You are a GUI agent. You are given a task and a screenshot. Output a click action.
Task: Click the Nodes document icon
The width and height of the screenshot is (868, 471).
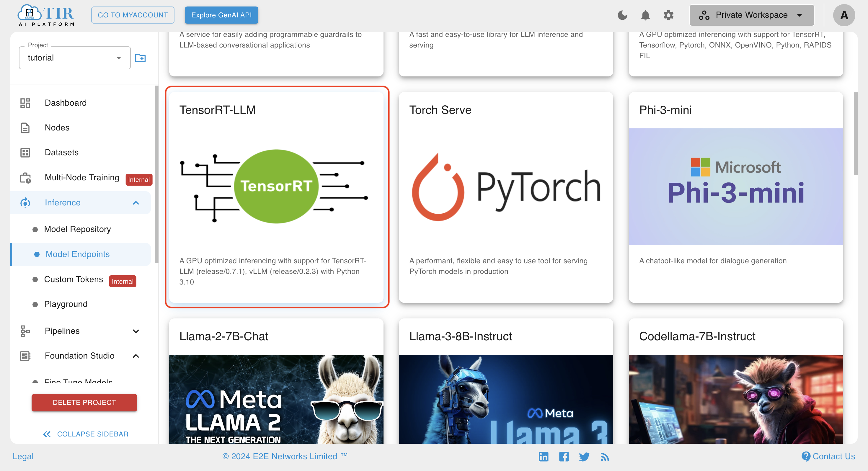[x=25, y=128]
